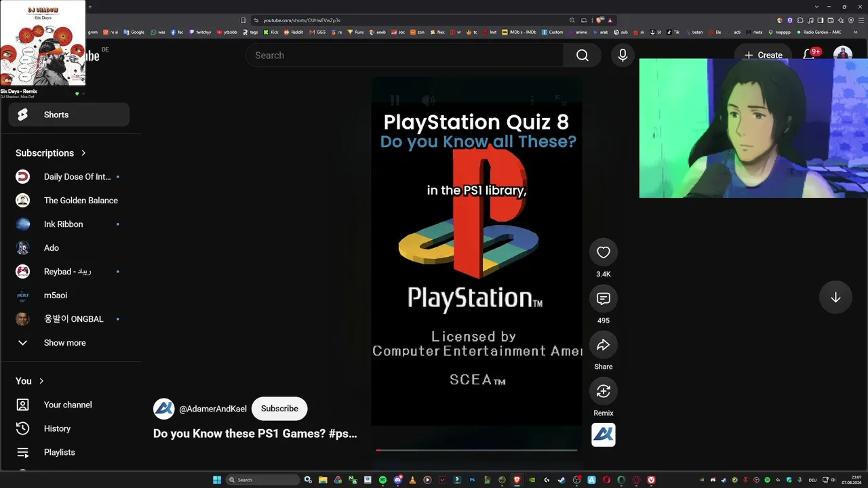Open the m5aoi channel
The height and width of the screenshot is (488, 868).
click(x=68, y=296)
